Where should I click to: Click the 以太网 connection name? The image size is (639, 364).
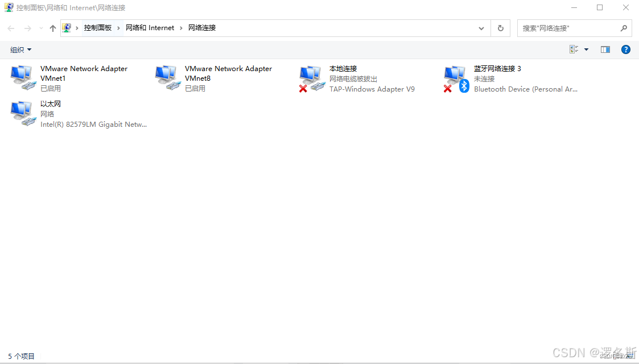tap(51, 104)
